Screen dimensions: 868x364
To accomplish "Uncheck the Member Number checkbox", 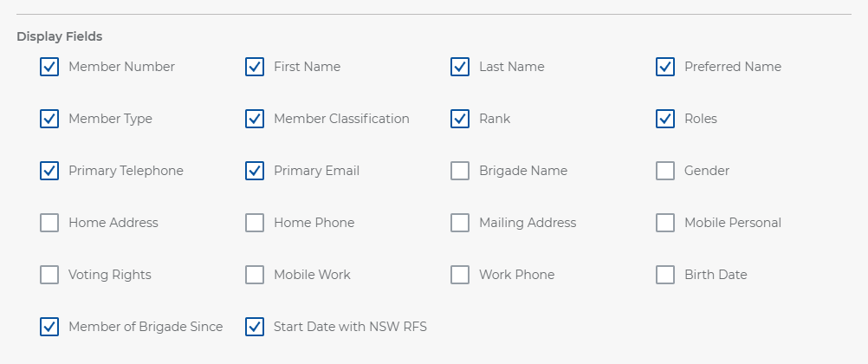I will tap(49, 67).
